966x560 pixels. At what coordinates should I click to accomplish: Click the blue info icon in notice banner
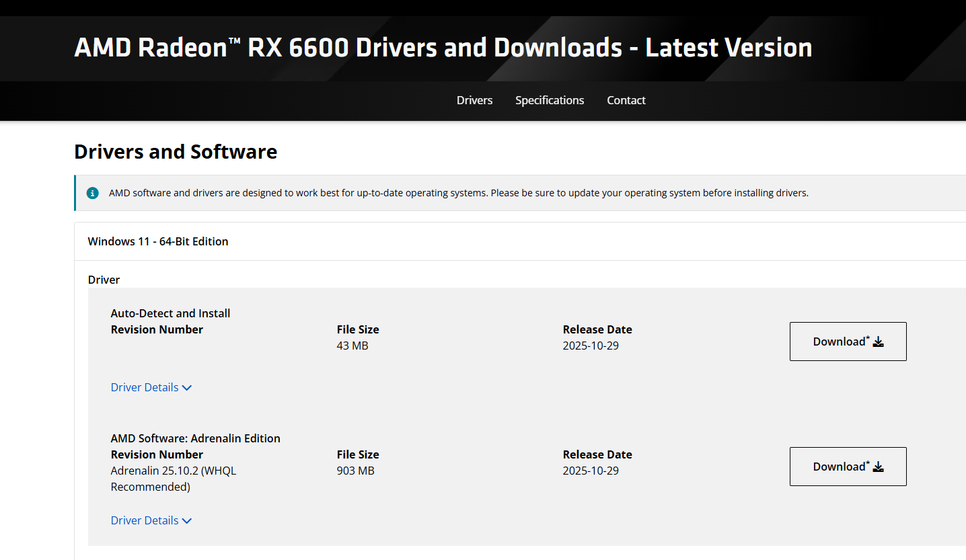[x=93, y=193]
